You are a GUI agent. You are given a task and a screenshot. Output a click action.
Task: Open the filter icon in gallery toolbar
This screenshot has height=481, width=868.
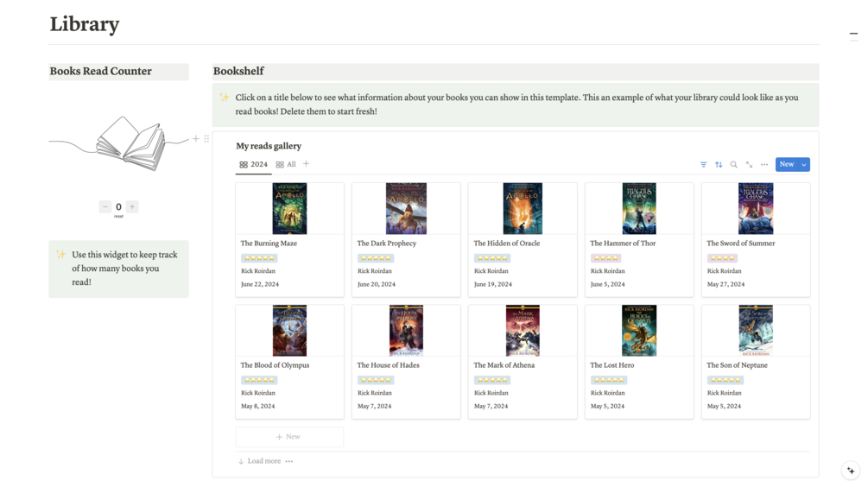click(703, 164)
